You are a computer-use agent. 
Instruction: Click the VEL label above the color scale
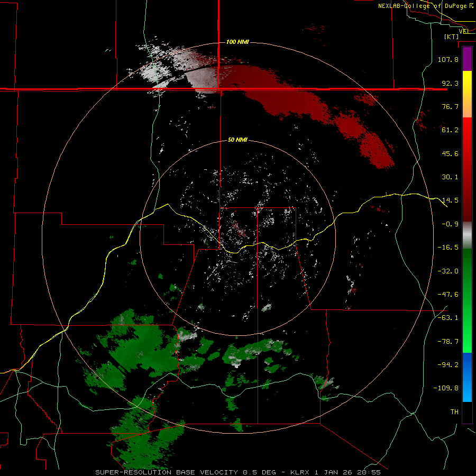point(464,31)
